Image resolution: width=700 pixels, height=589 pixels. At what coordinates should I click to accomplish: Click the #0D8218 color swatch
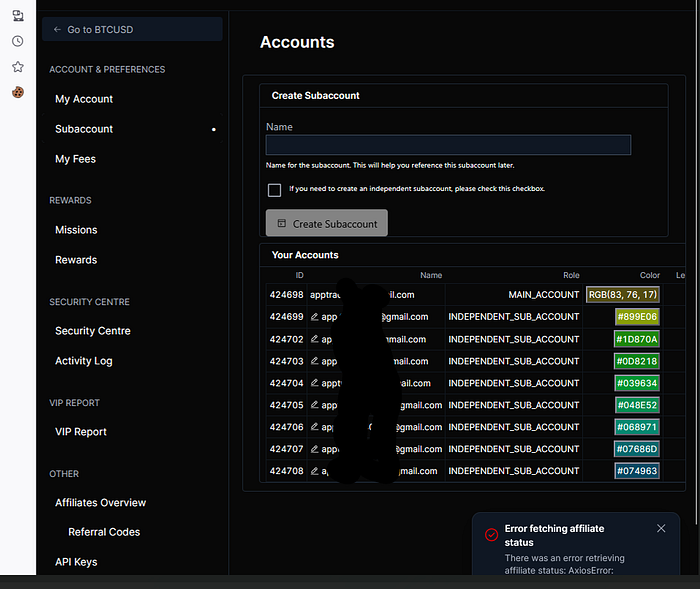tap(637, 361)
